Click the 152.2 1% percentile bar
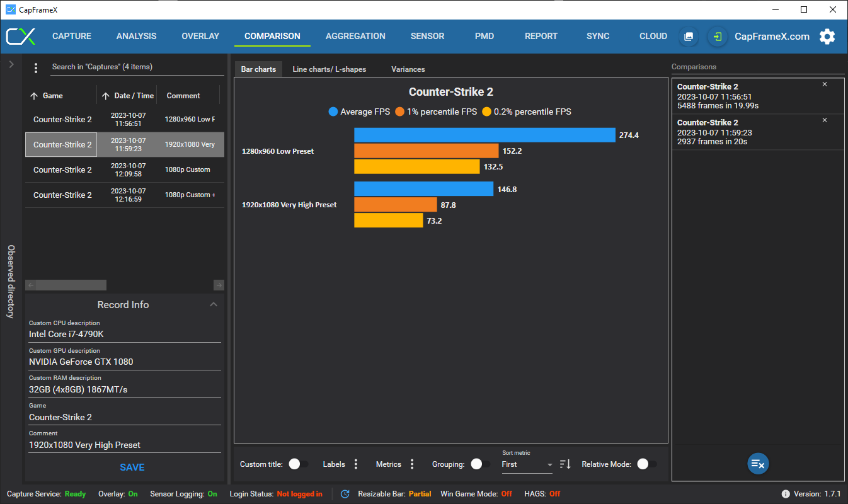 tap(427, 151)
